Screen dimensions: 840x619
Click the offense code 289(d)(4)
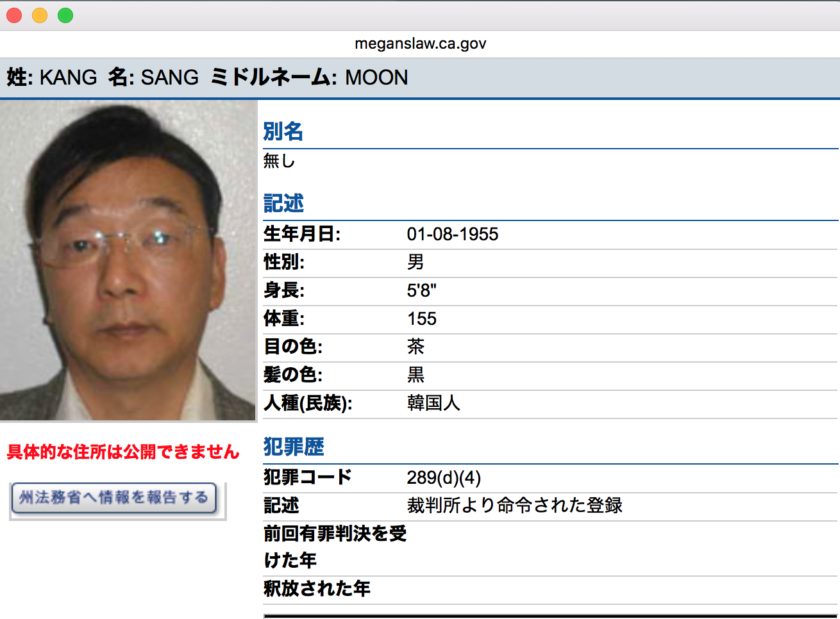point(444,477)
